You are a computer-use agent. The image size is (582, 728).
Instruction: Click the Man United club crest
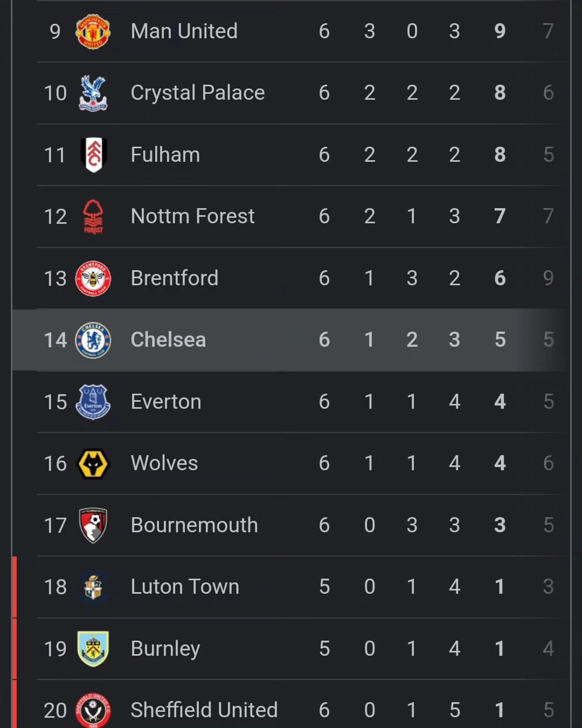click(93, 31)
